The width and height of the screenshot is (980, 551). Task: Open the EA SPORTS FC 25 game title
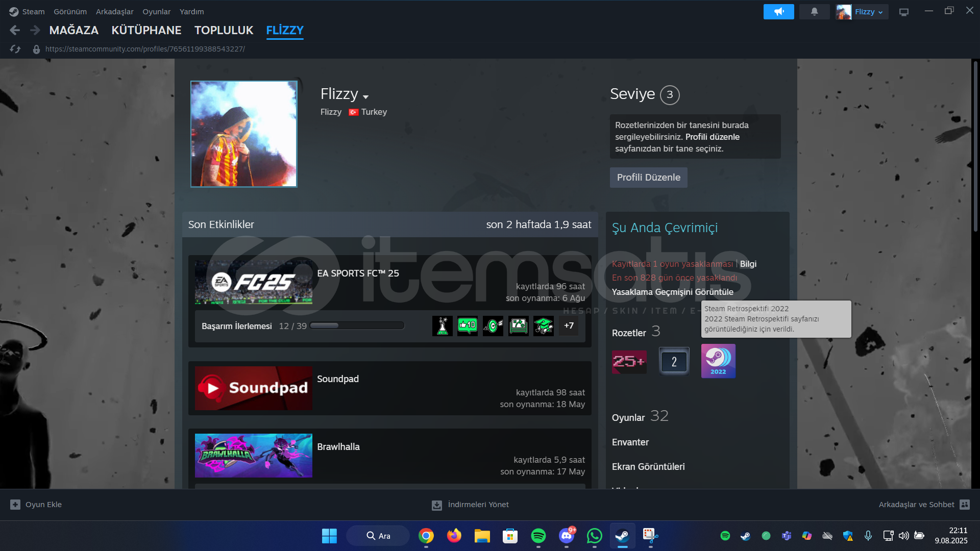(358, 273)
